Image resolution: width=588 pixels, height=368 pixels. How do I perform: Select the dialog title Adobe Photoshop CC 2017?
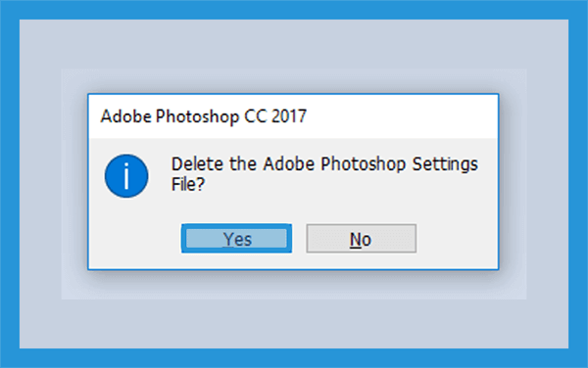(204, 116)
